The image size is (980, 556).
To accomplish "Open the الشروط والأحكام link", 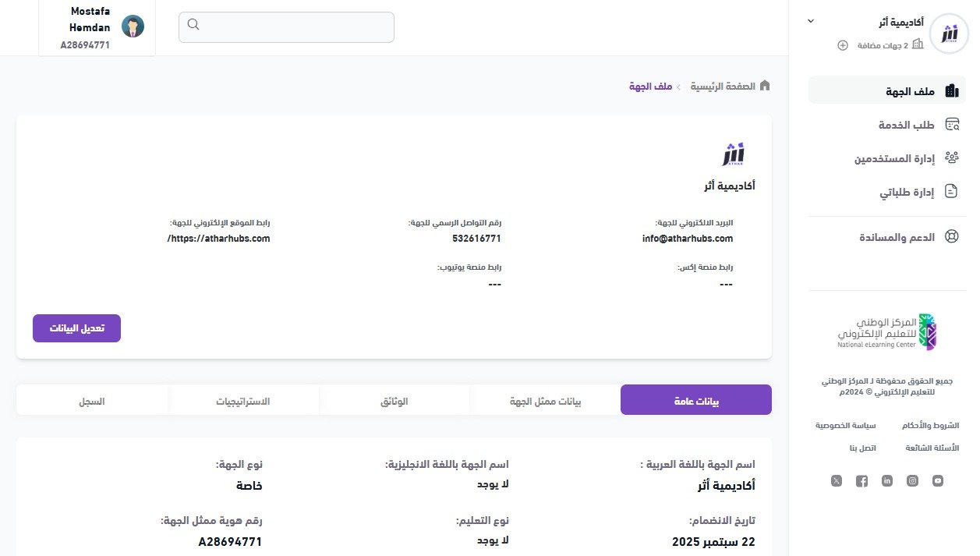I will point(930,426).
